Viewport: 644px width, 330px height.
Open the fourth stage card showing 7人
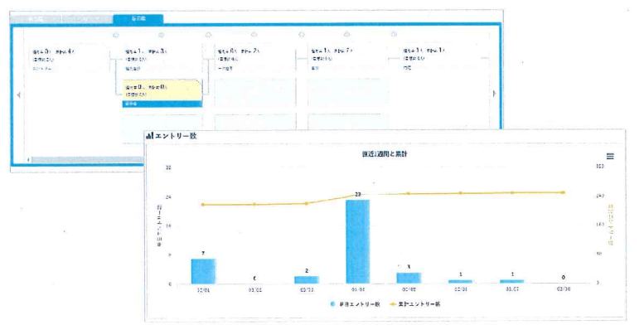(x=347, y=59)
